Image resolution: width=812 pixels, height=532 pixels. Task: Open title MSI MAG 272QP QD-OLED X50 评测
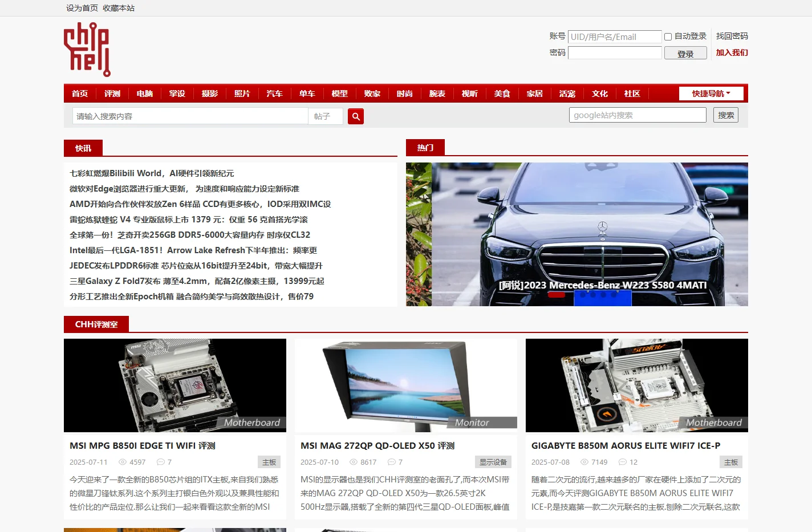pos(377,446)
